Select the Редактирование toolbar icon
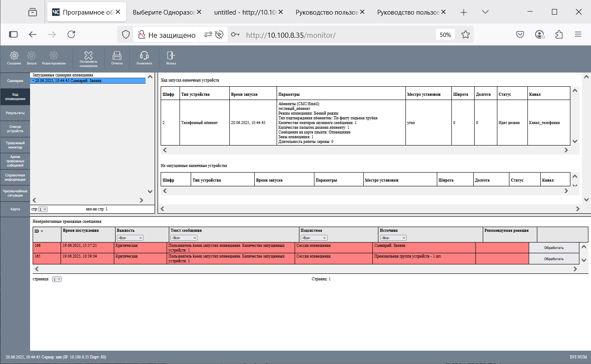 point(54,58)
